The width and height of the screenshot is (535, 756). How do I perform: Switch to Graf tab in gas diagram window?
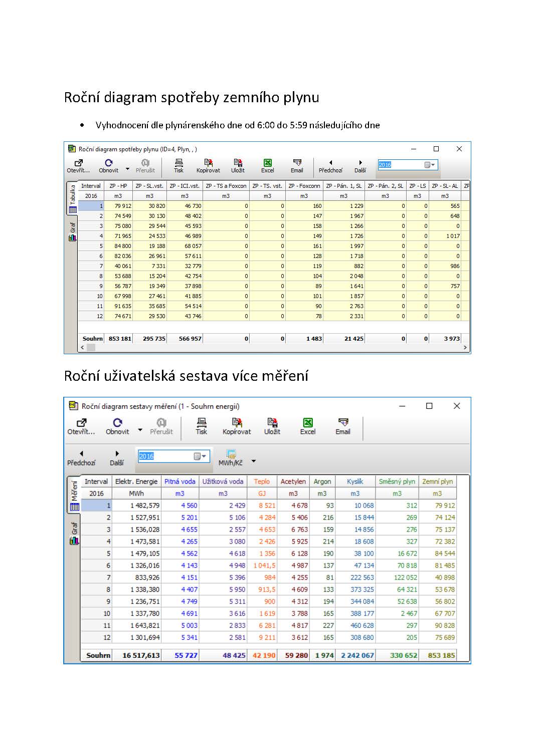pyautogui.click(x=72, y=231)
